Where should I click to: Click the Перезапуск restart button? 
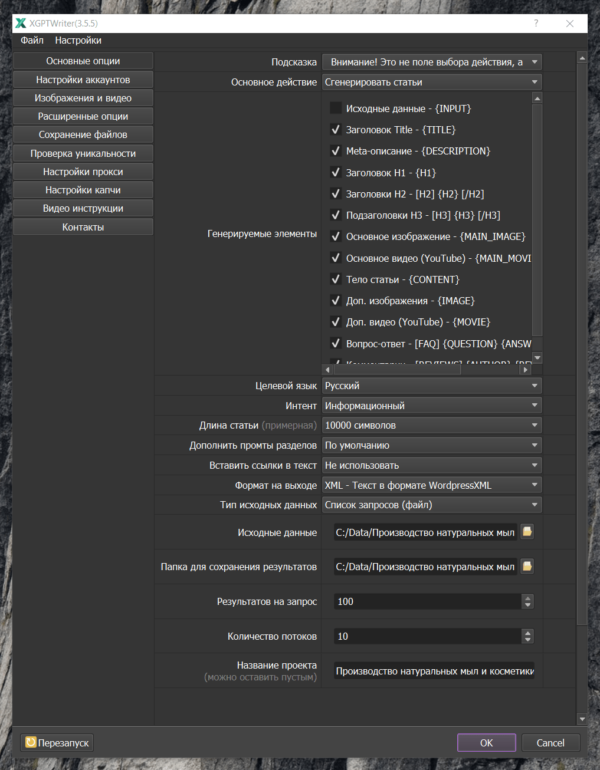57,742
